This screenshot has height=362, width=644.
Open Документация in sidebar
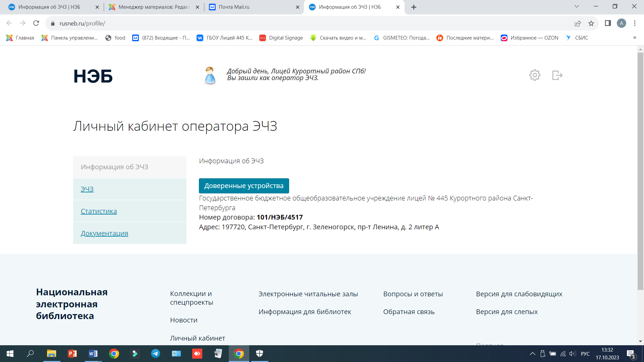coord(104,233)
